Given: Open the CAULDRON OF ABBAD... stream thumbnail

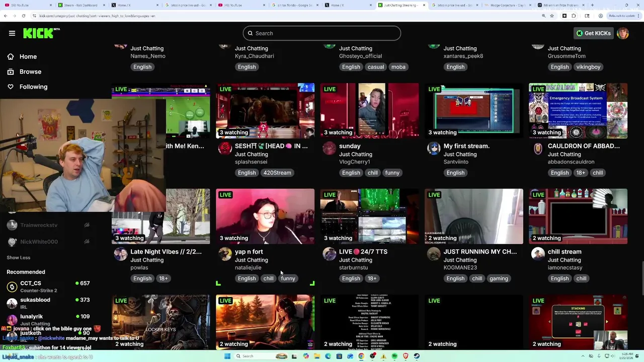Looking at the screenshot, I should (x=578, y=111).
